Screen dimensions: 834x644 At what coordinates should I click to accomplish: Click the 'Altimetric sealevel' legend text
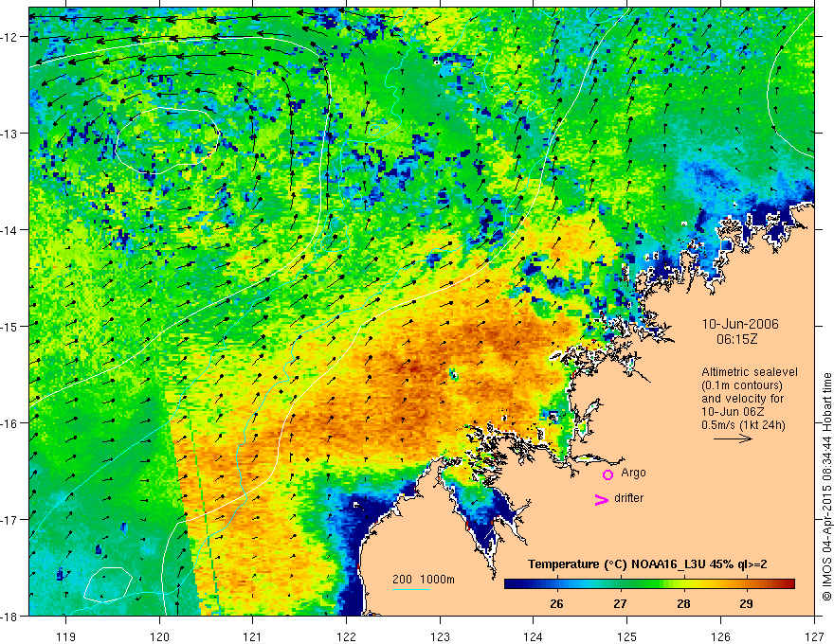coord(750,372)
